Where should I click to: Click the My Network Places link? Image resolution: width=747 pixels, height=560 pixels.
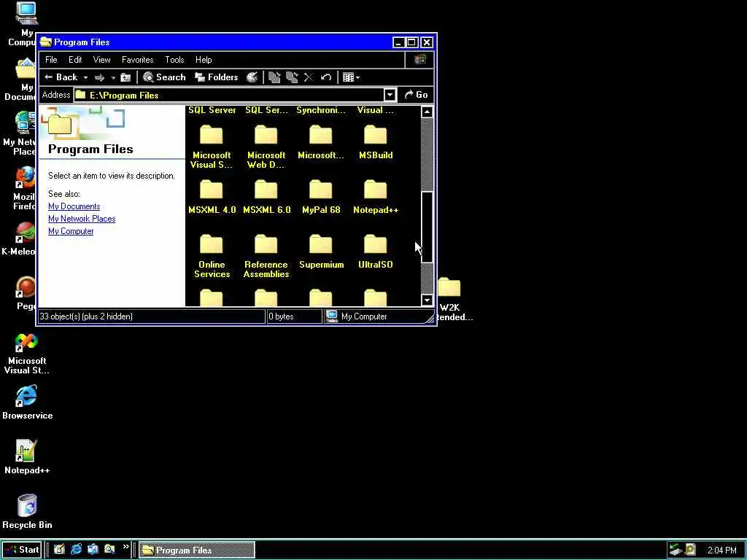pos(82,219)
